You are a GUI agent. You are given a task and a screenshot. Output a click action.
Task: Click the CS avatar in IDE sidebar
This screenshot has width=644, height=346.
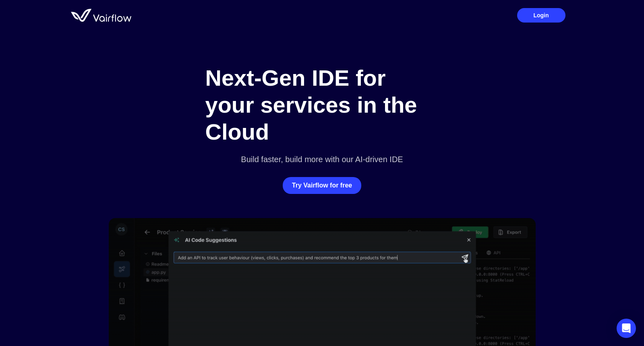point(122,229)
